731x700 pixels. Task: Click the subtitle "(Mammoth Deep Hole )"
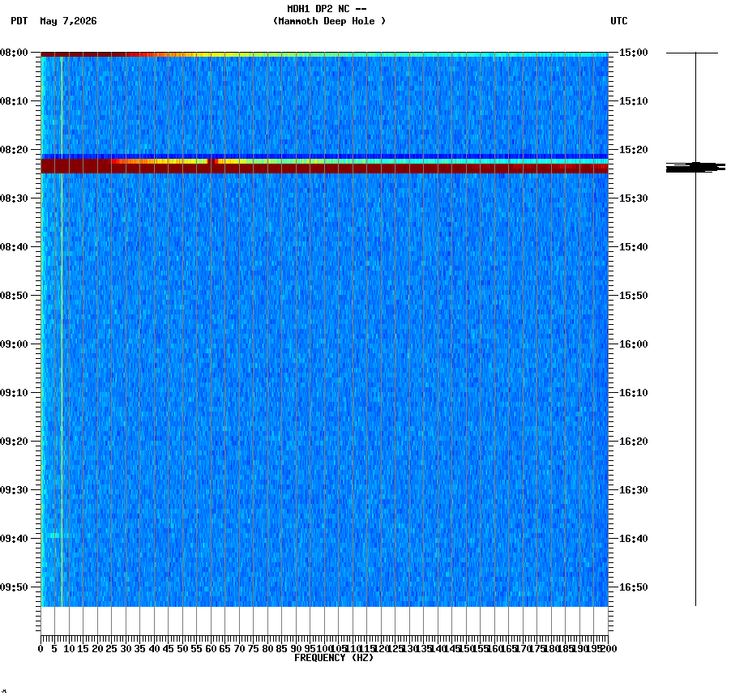point(329,21)
